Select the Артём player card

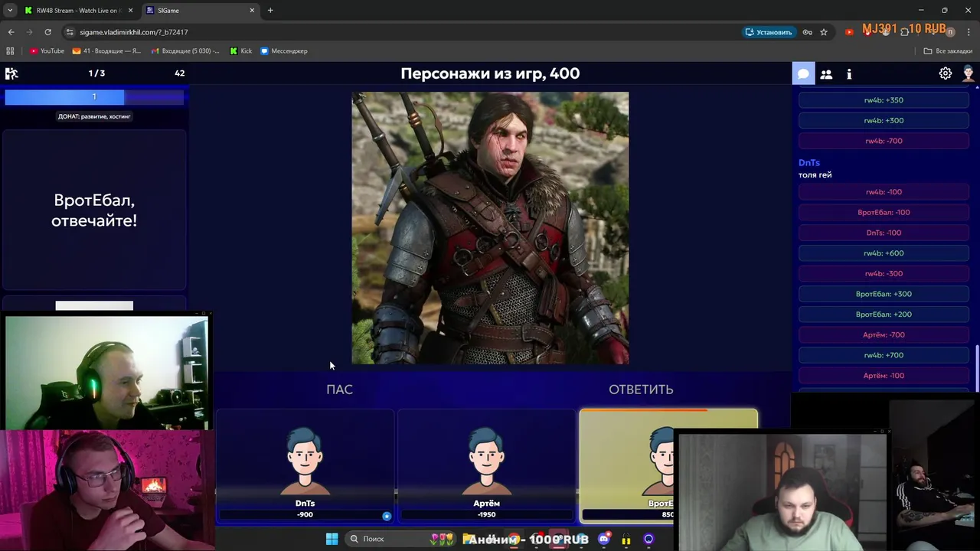(x=486, y=465)
